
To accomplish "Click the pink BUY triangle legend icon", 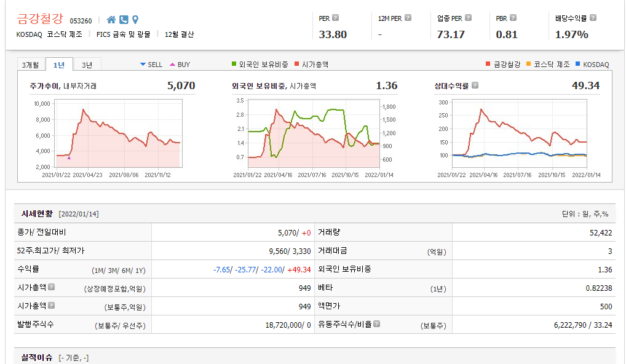I will (x=172, y=65).
